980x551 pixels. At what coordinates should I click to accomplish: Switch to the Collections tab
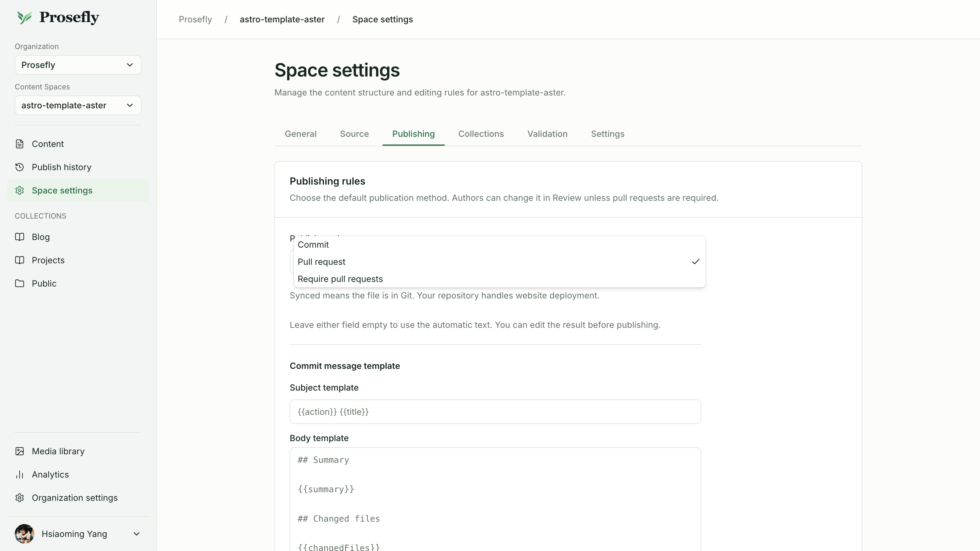(481, 134)
